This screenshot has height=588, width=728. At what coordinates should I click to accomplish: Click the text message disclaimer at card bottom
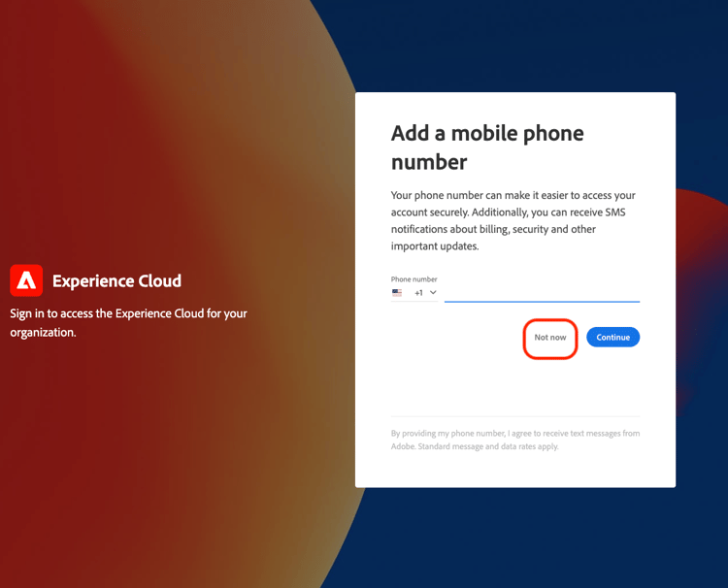pos(515,440)
